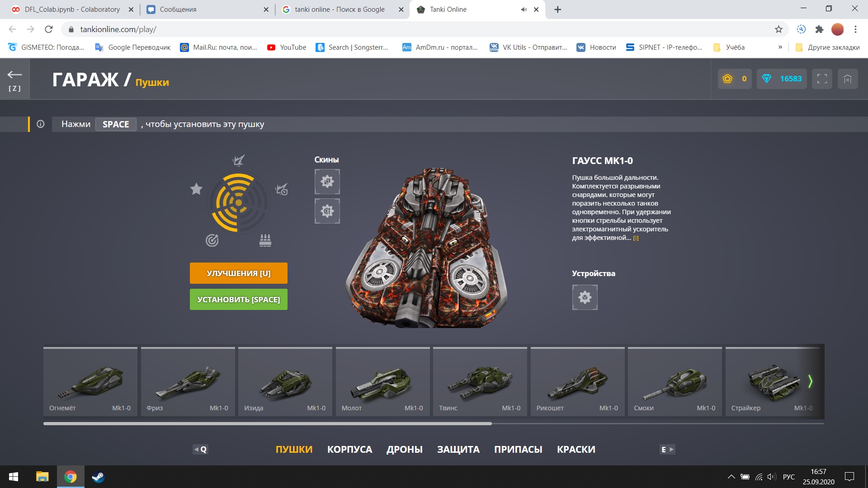Expand hidden bookmarks chevron

pos(780,47)
